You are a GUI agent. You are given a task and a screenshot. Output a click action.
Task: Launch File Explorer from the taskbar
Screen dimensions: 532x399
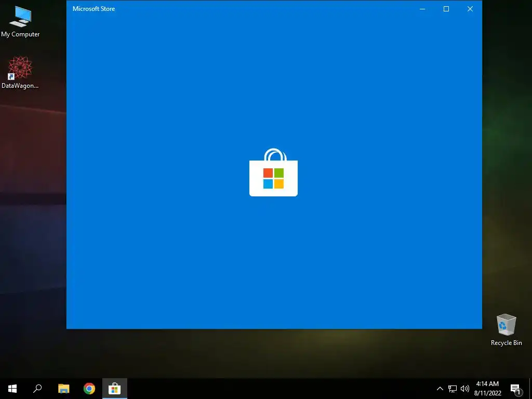pos(63,389)
